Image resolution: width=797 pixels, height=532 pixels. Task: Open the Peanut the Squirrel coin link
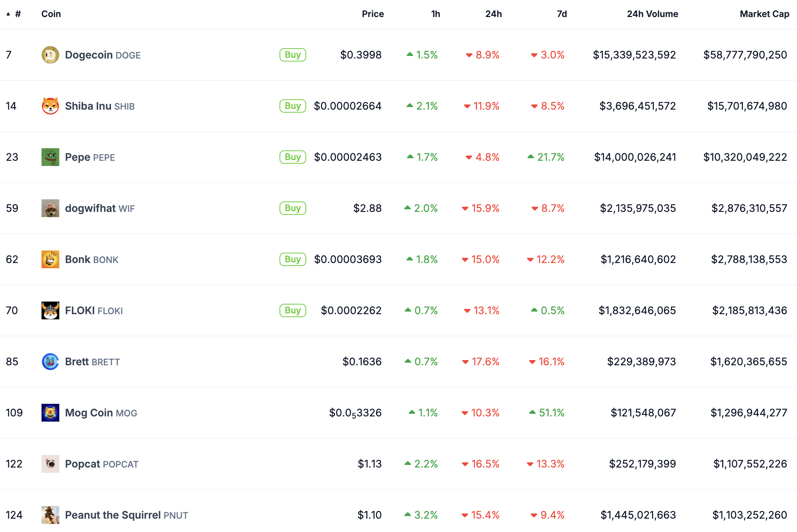113,515
